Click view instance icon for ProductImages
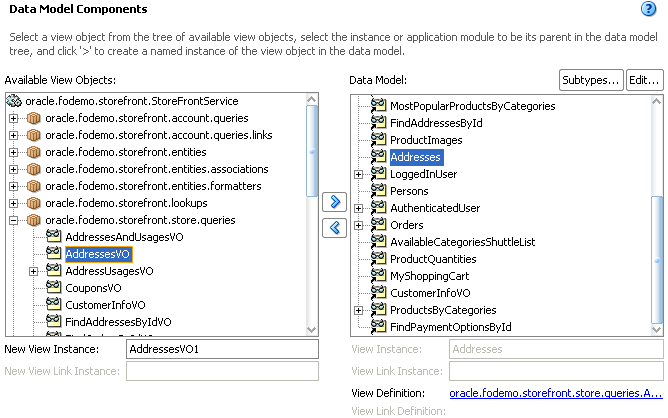This screenshot has width=668, height=418. pos(378,139)
